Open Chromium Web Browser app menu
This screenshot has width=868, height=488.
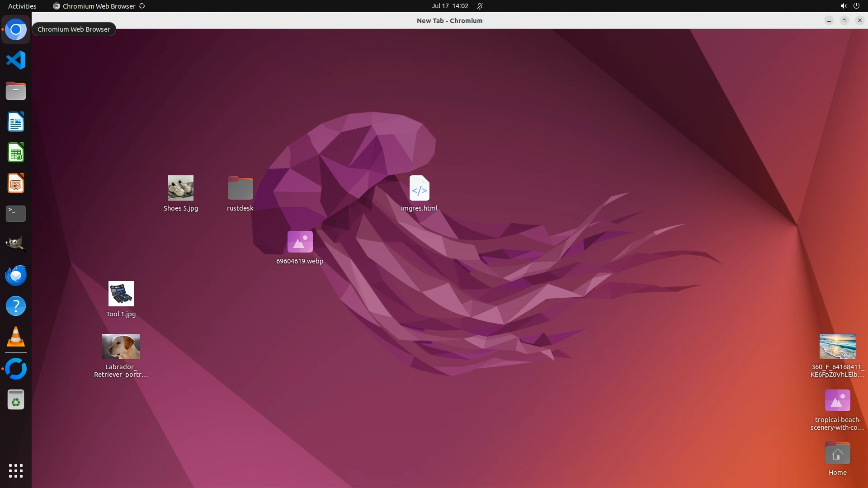click(99, 6)
